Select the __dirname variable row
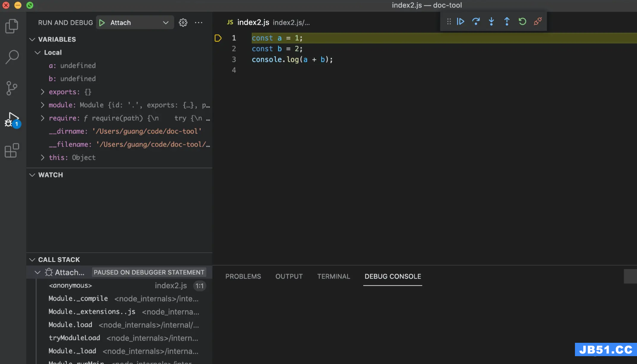Screen dimensions: 637x364 119,131
